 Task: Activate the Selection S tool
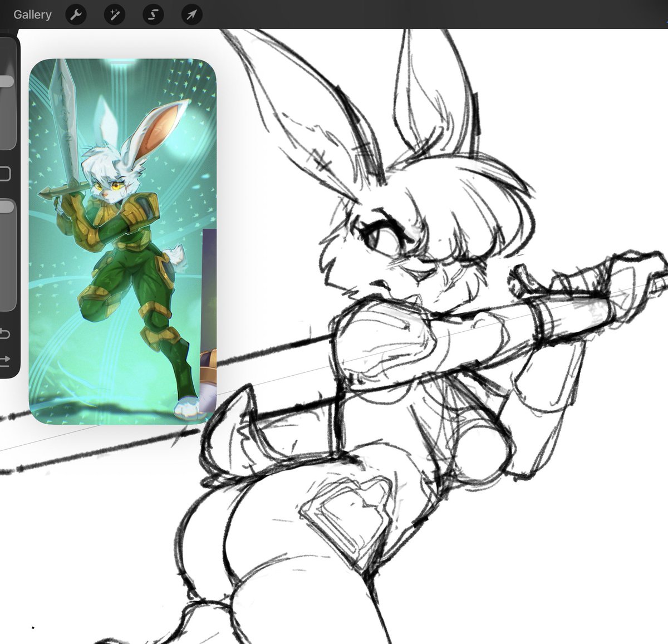tap(153, 14)
